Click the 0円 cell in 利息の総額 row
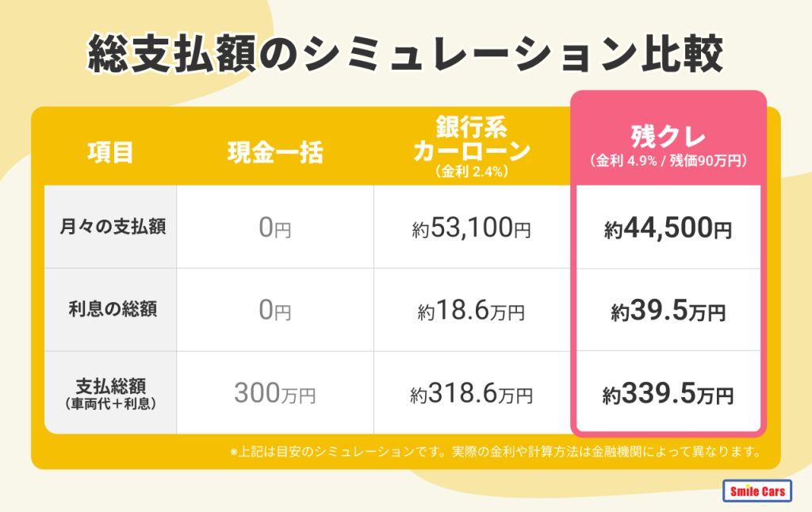 [x=275, y=311]
